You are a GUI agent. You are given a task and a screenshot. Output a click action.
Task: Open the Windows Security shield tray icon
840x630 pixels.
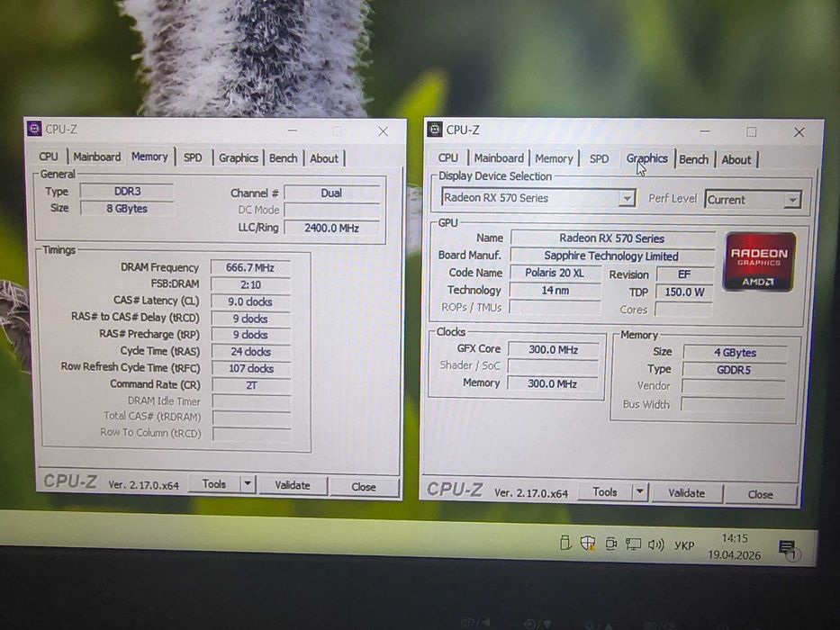[588, 544]
